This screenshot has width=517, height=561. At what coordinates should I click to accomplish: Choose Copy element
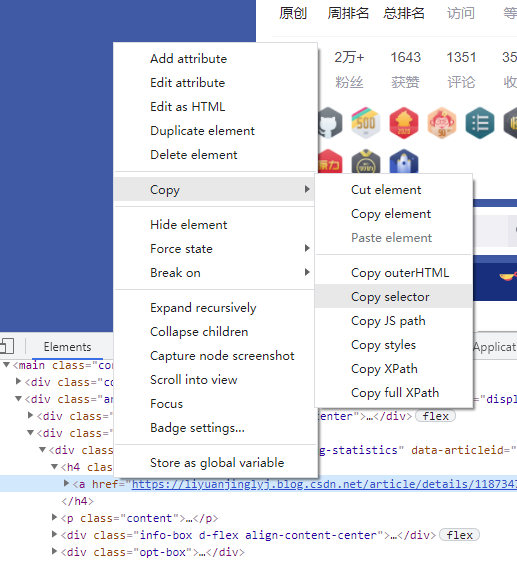(x=391, y=214)
